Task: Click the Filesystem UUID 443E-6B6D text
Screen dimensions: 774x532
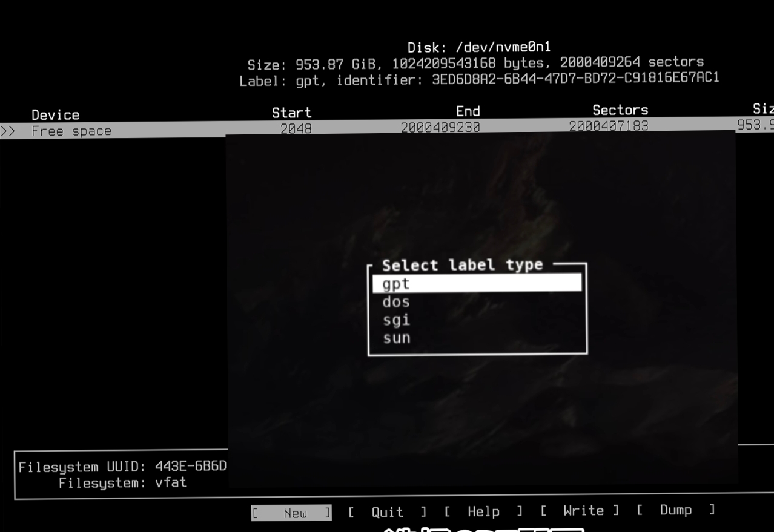Action: (x=122, y=467)
